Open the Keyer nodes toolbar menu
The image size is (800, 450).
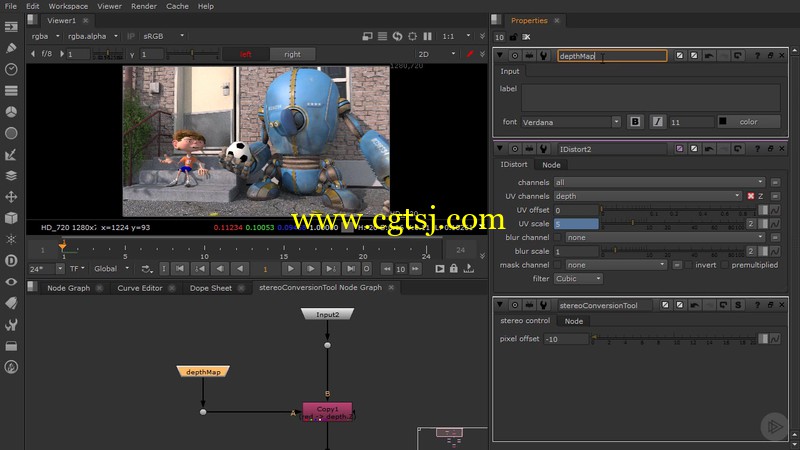(11, 155)
